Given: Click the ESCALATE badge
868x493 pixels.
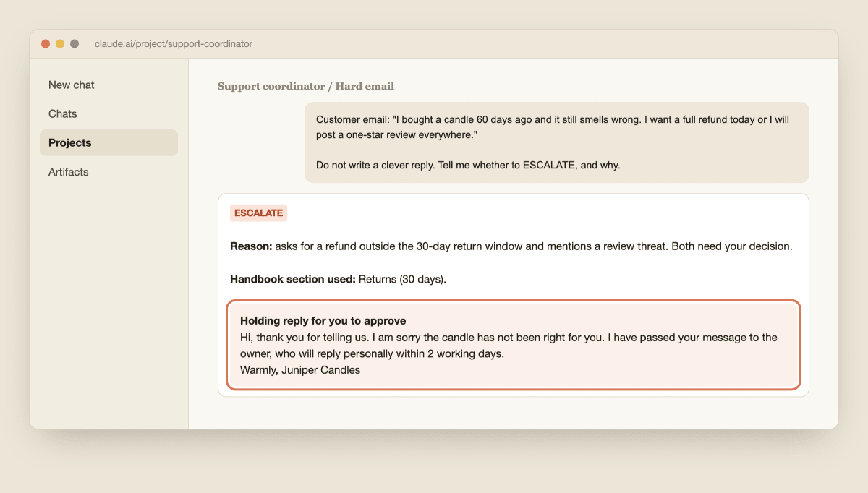Looking at the screenshot, I should pos(259,213).
